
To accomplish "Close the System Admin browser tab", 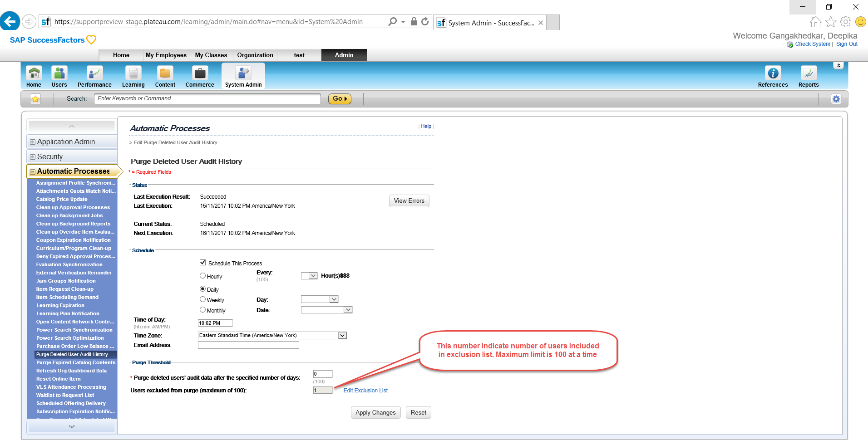I will (x=540, y=23).
